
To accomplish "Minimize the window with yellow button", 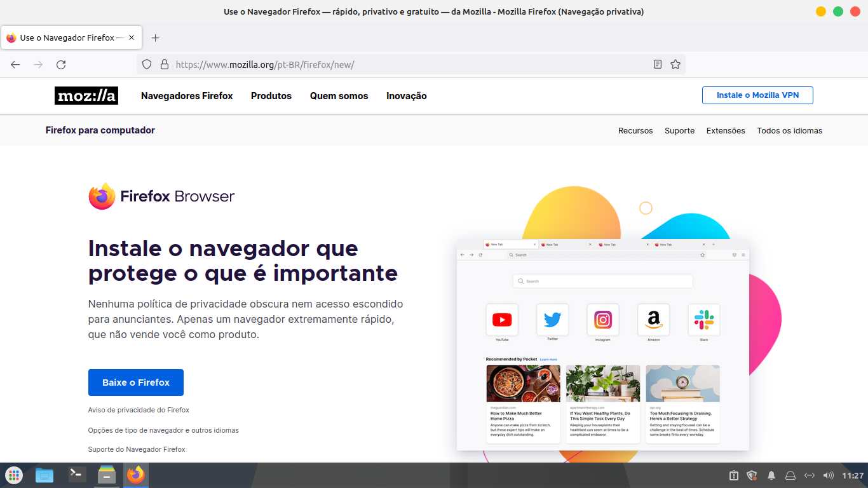I will point(821,11).
